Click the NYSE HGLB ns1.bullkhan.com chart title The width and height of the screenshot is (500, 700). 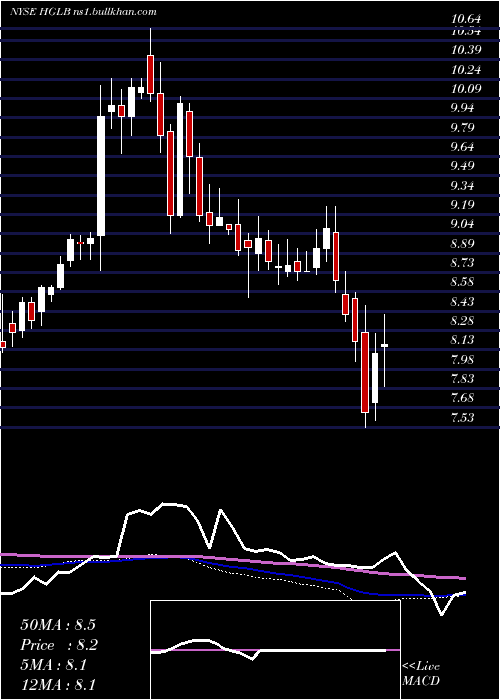coord(83,12)
